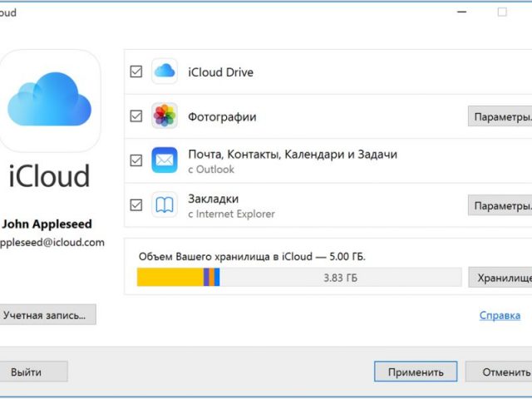532x399 pixels.
Task: Click the iCloud Drive cloud icon
Action: pyautogui.click(x=165, y=71)
